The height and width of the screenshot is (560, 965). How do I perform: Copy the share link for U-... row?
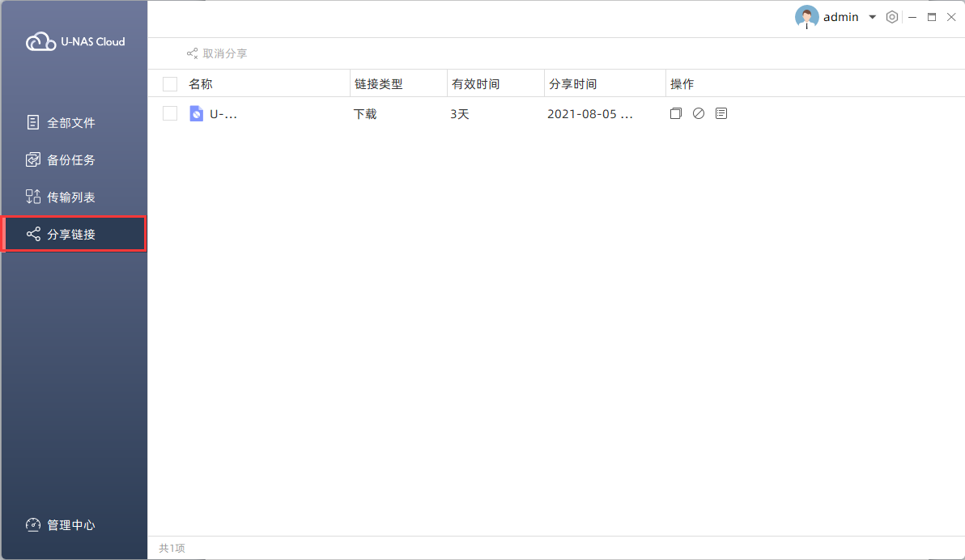pyautogui.click(x=676, y=113)
